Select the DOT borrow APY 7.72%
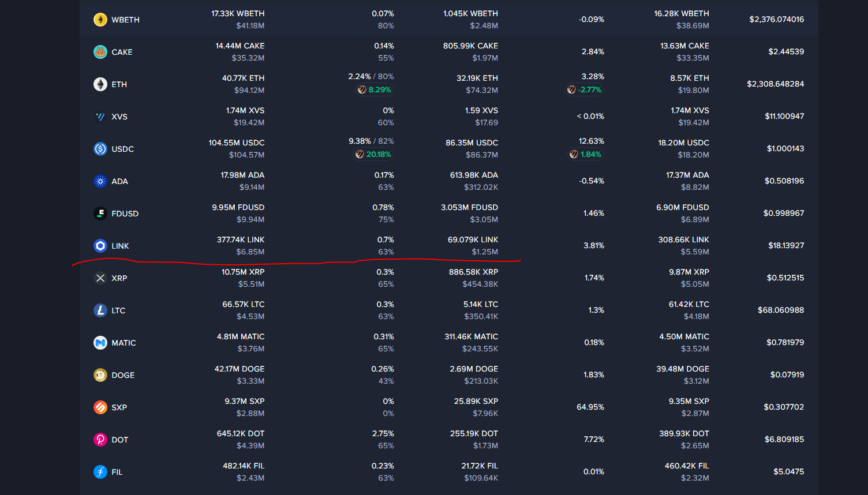Image resolution: width=868 pixels, height=495 pixels. (x=594, y=439)
